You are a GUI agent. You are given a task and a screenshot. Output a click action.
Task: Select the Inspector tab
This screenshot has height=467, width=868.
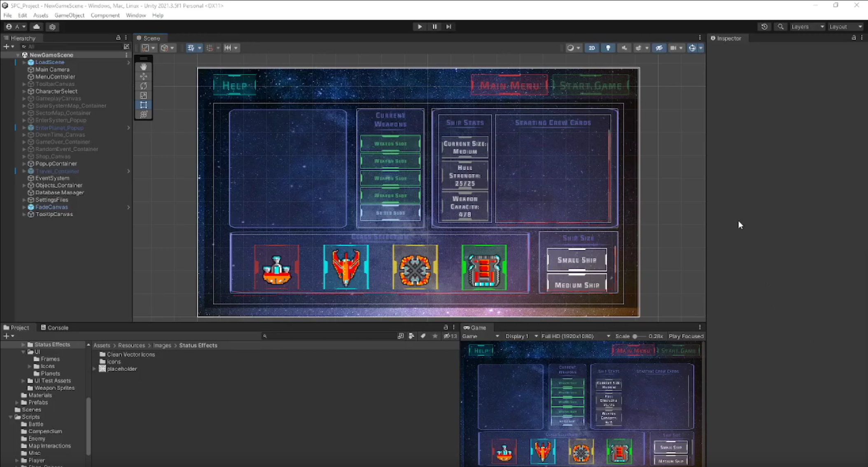coord(726,38)
